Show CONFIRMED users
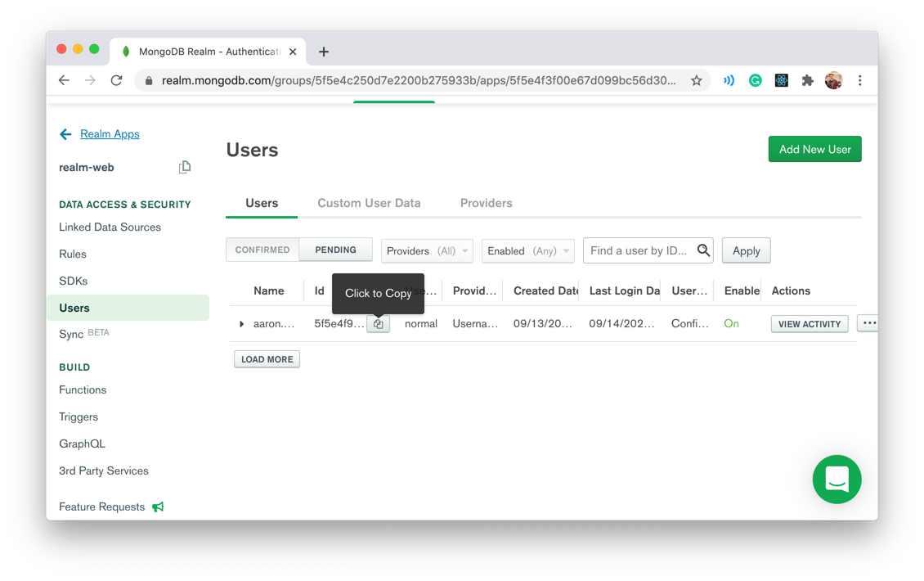Screen dimensions: 924x581 [x=262, y=250]
